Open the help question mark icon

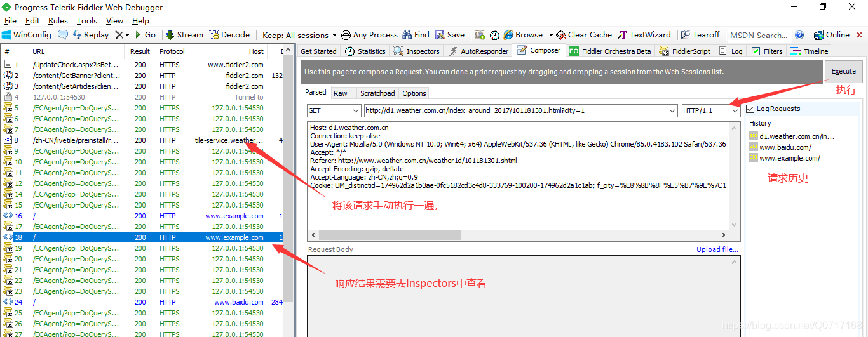click(x=799, y=35)
